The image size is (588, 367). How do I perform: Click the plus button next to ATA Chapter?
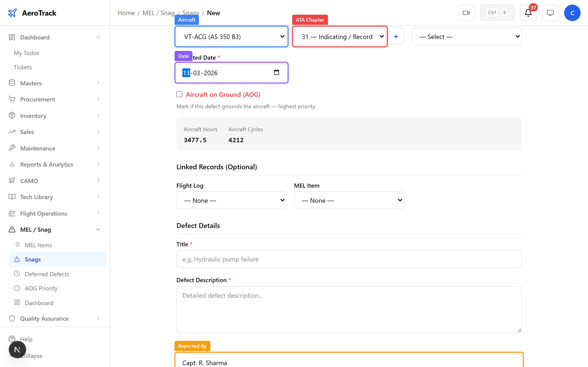click(396, 36)
